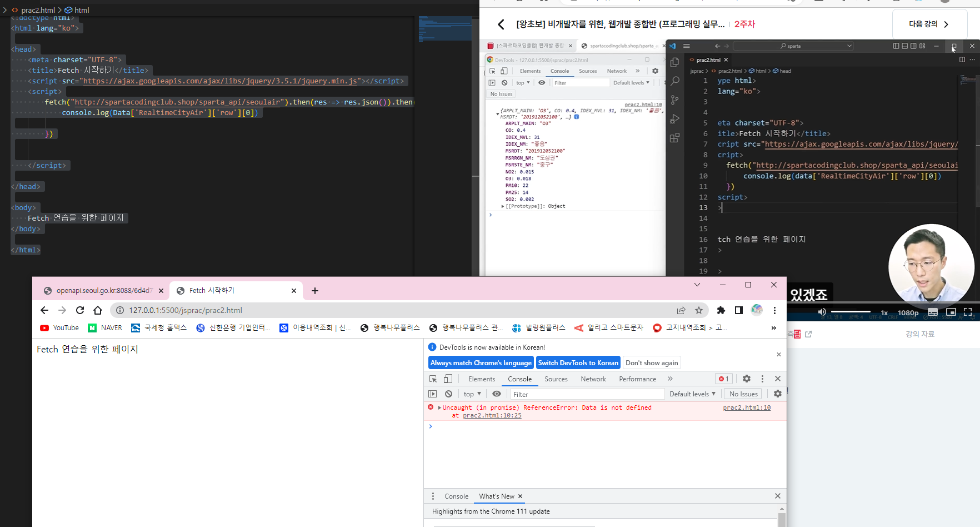980x527 pixels.
Task: Open prac2.html:10 source link on right
Action: click(747, 407)
